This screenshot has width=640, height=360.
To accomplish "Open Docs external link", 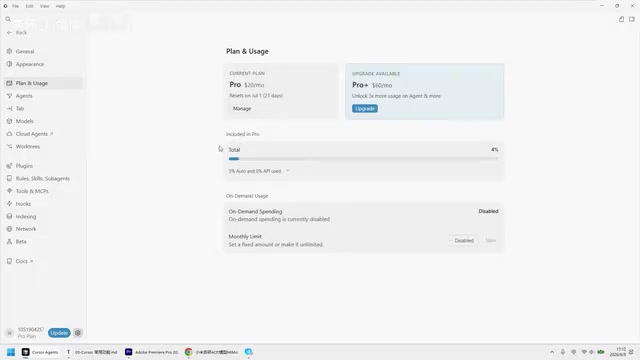I will [x=24, y=261].
